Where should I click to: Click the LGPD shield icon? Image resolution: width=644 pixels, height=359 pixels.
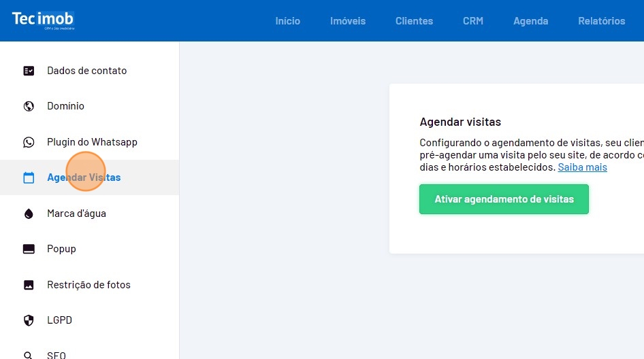[x=29, y=320]
